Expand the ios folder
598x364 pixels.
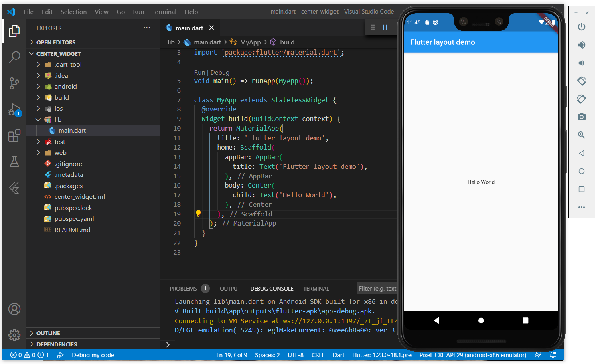click(x=93, y=108)
